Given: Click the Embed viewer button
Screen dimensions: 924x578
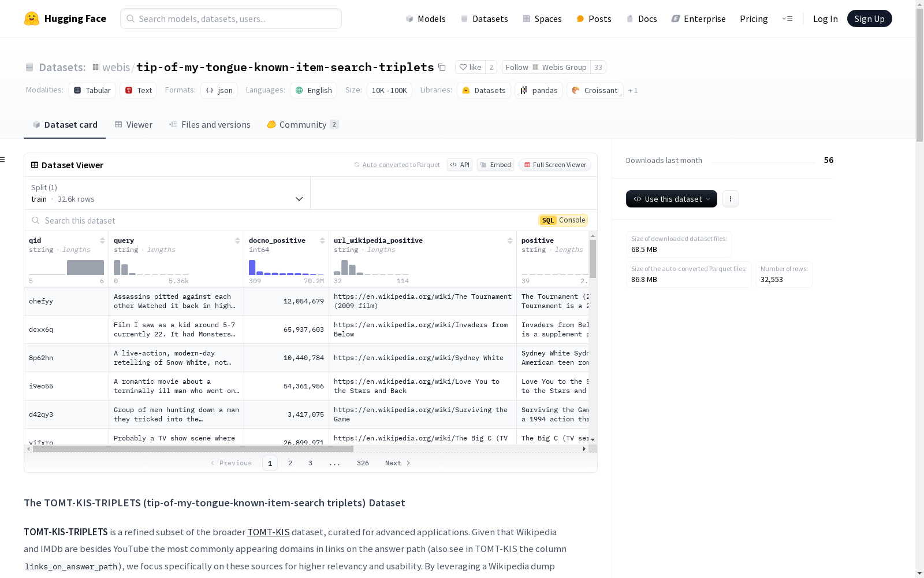Looking at the screenshot, I should (x=495, y=165).
